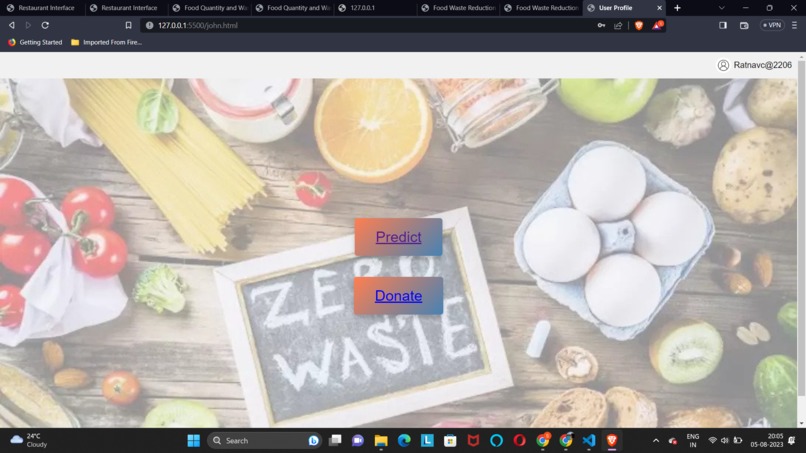Image resolution: width=806 pixels, height=453 pixels.
Task: Open the volume speaker tray icon
Action: point(725,441)
